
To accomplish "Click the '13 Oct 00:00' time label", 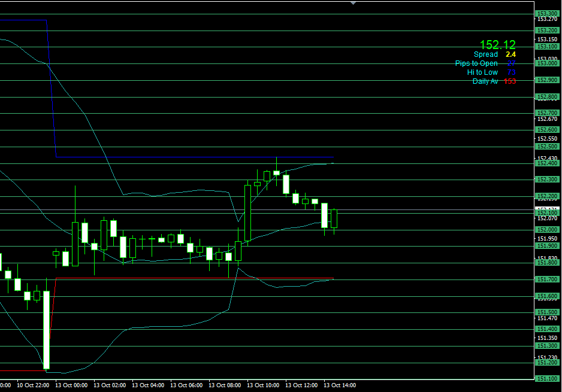I will click(x=71, y=385).
